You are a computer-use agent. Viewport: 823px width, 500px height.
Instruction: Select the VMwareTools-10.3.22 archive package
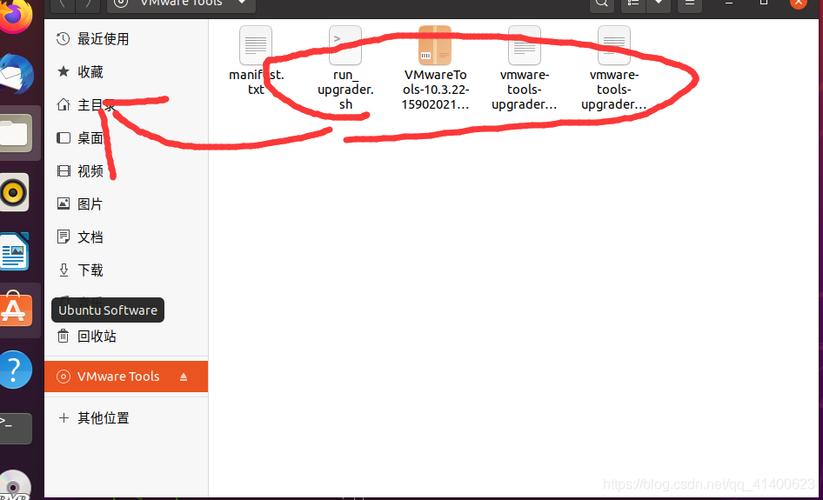pyautogui.click(x=435, y=68)
